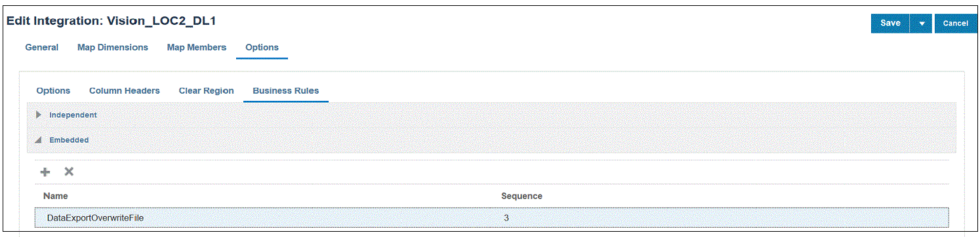Open the Map Dimensions tab

[x=113, y=47]
